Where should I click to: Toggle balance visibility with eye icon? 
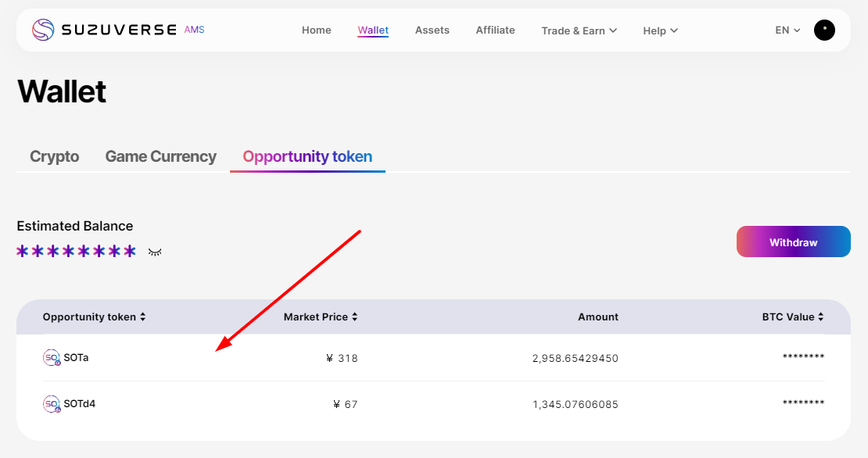155,252
